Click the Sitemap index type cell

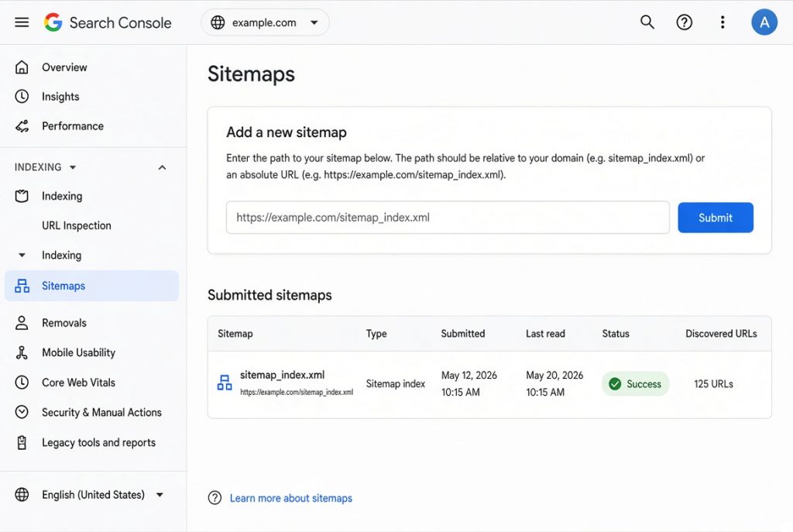coord(396,384)
